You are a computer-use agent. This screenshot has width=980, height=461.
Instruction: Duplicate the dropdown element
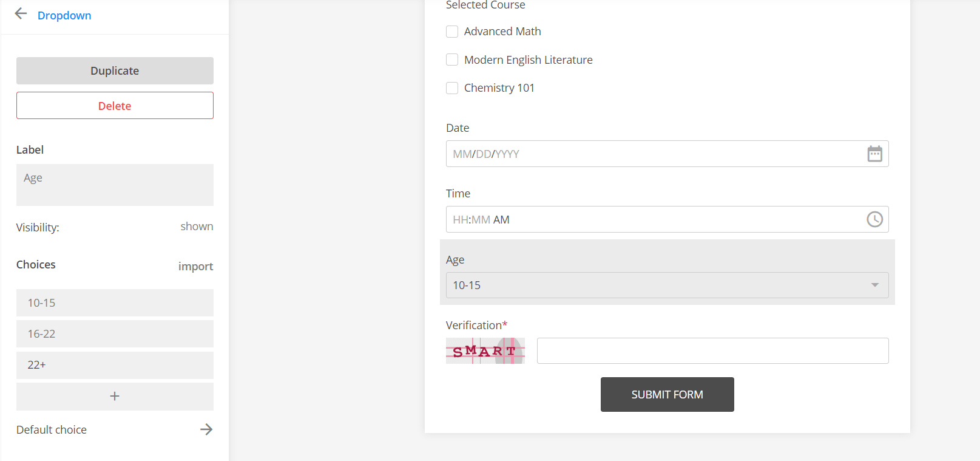[114, 70]
